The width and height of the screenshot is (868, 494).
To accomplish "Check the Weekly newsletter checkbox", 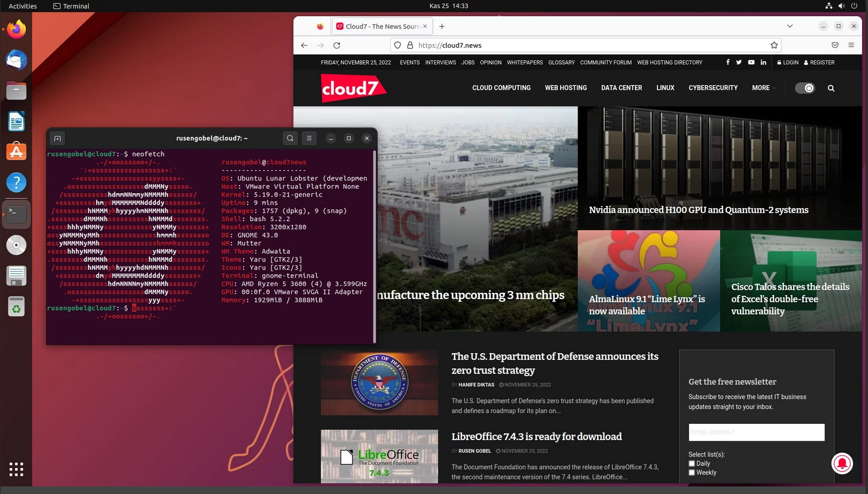I will tap(692, 473).
